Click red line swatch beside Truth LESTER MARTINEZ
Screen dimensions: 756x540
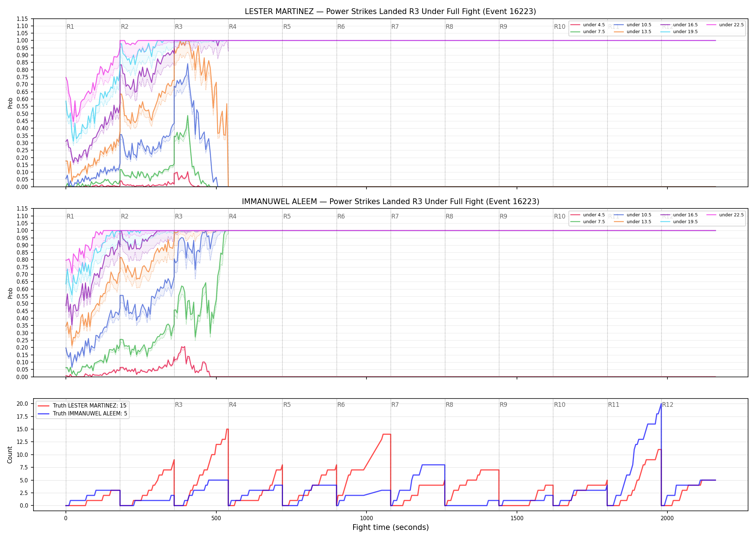(44, 406)
